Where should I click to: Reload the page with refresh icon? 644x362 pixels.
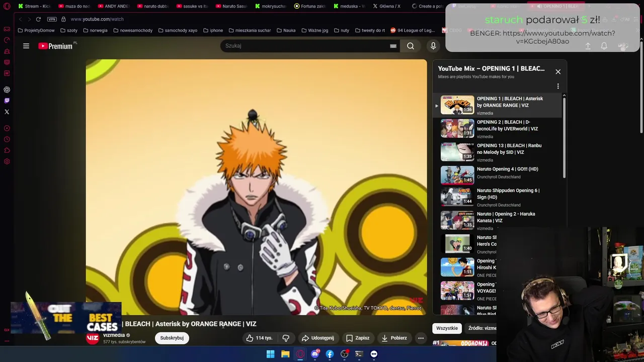pyautogui.click(x=38, y=19)
